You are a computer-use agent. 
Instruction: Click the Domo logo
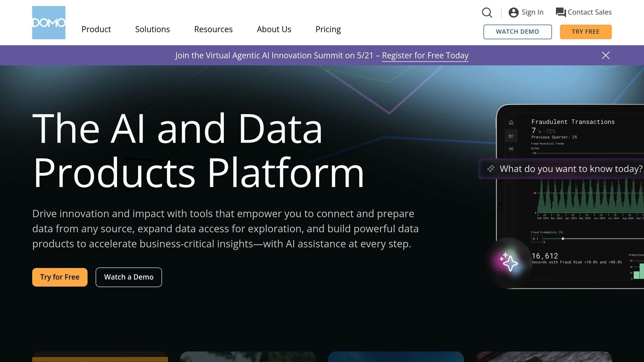tap(49, 23)
